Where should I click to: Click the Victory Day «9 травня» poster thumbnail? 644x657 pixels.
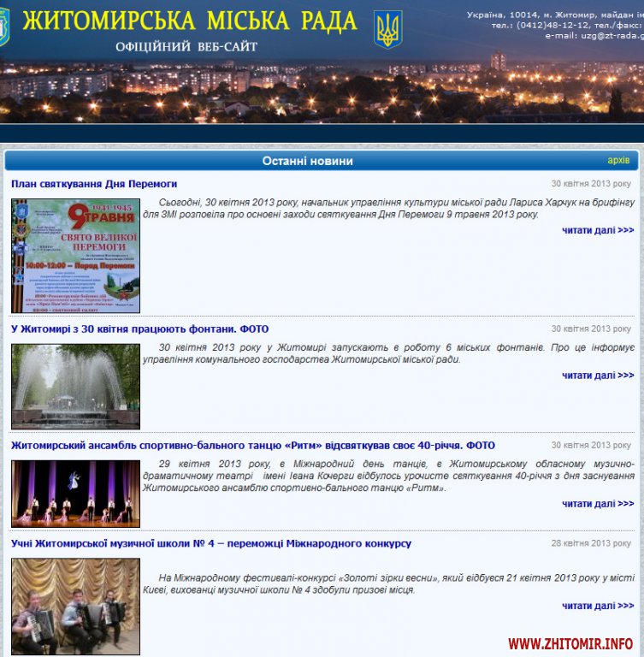point(75,256)
